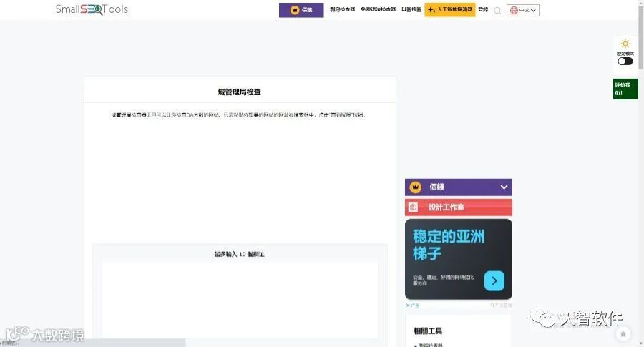Viewport: 644px width, 347px height.
Task: Click the green rate-us button
Action: [x=625, y=89]
